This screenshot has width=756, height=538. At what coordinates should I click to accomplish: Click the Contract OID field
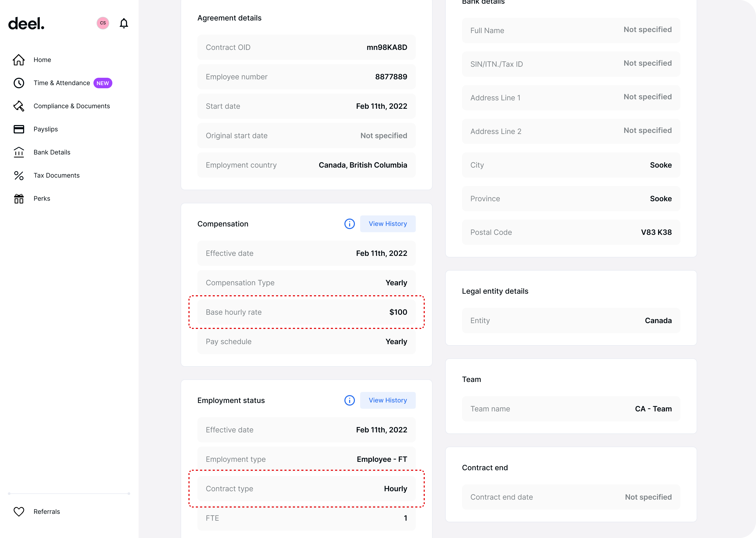tap(306, 47)
